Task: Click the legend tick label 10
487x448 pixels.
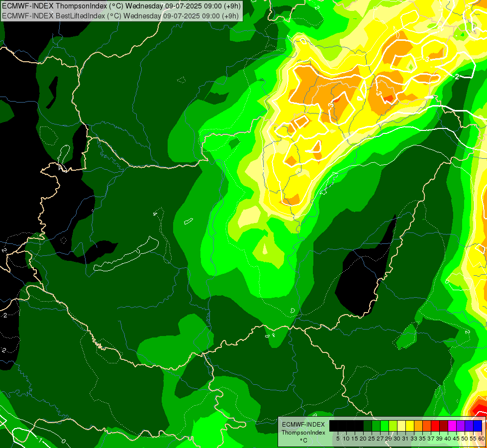Action: pos(346,439)
